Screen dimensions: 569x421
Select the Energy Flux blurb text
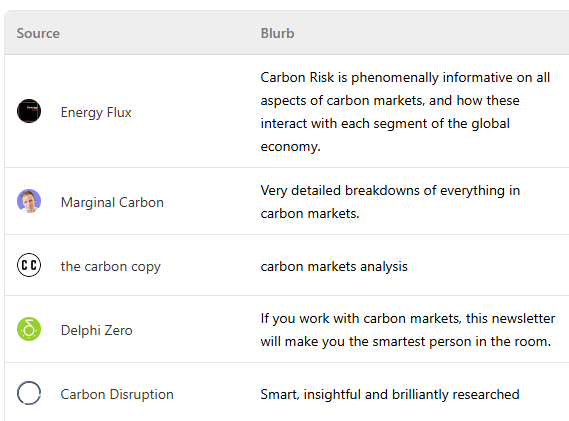405,112
